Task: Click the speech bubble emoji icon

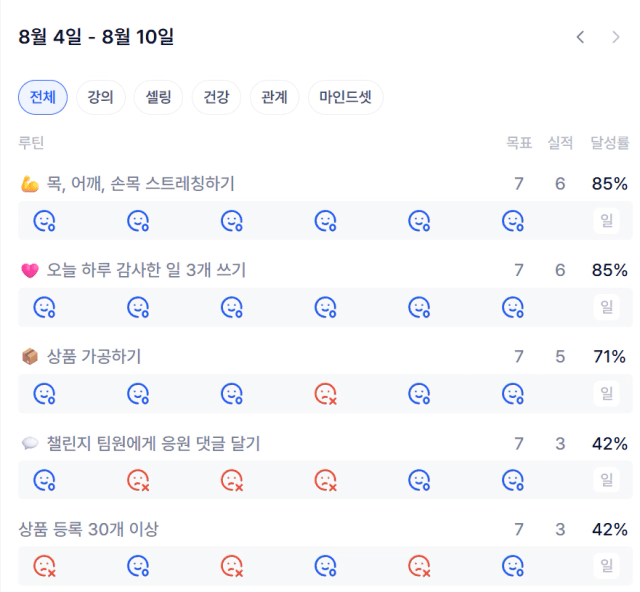Action: point(30,443)
